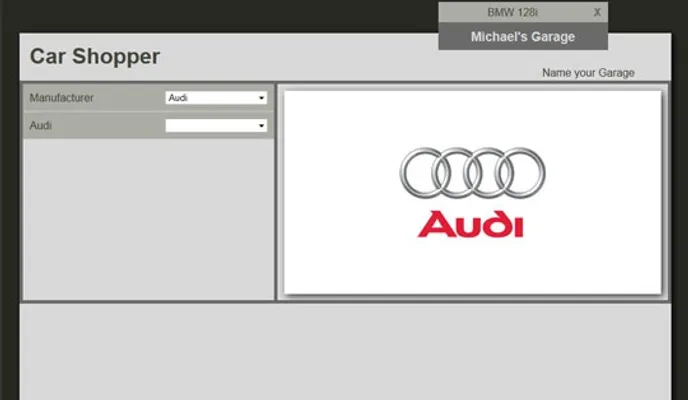Remove BMW 128i using the X button
The image size is (688, 400).
597,12
